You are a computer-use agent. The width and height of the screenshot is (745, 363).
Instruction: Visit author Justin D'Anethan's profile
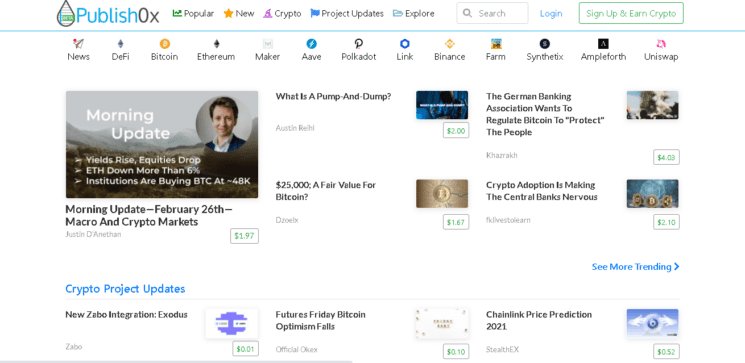[x=93, y=234]
